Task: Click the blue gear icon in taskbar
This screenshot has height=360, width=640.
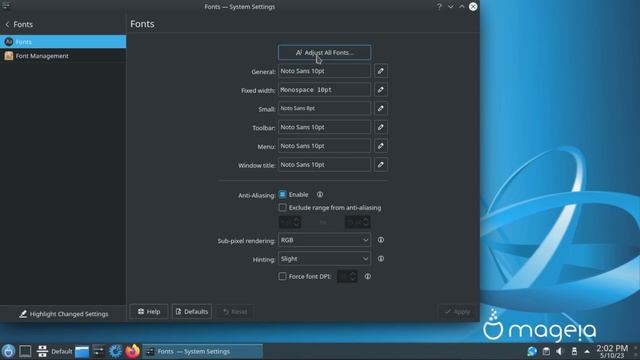Action: pos(116,351)
